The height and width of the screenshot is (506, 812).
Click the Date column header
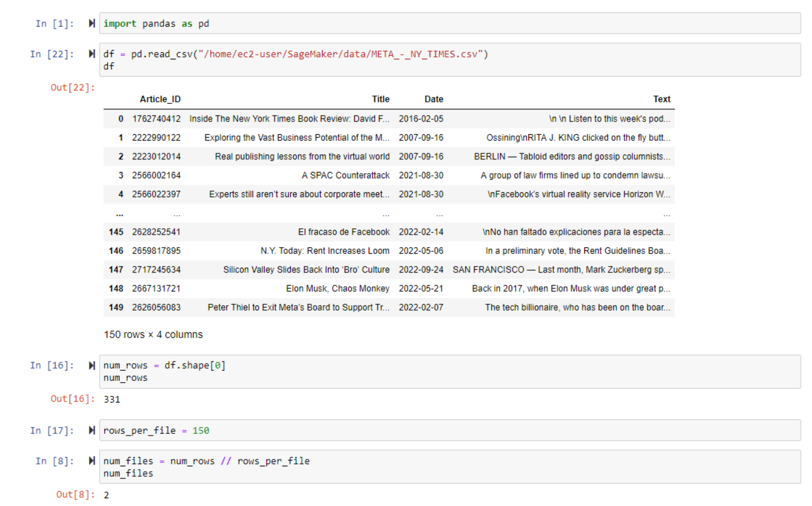pyautogui.click(x=433, y=99)
